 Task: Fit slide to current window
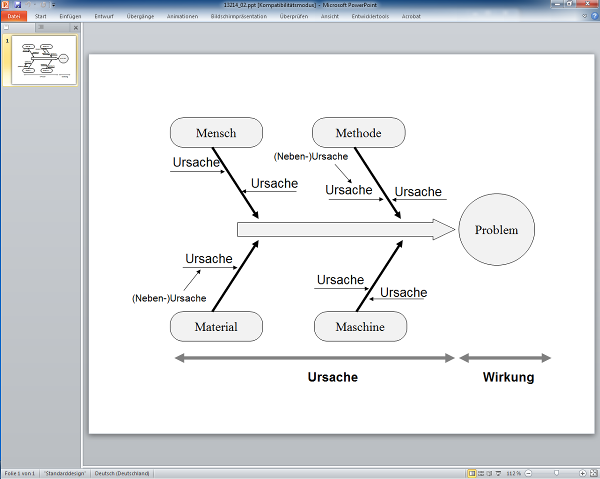(592, 473)
